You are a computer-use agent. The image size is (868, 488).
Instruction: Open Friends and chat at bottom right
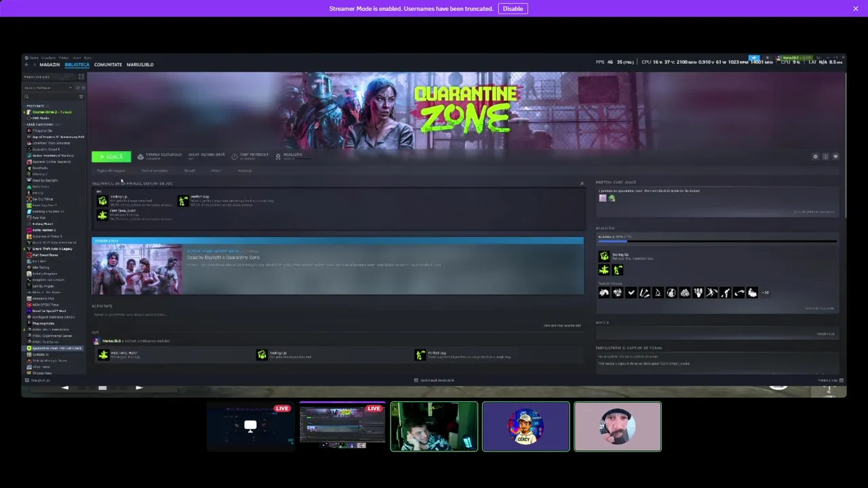[830, 380]
